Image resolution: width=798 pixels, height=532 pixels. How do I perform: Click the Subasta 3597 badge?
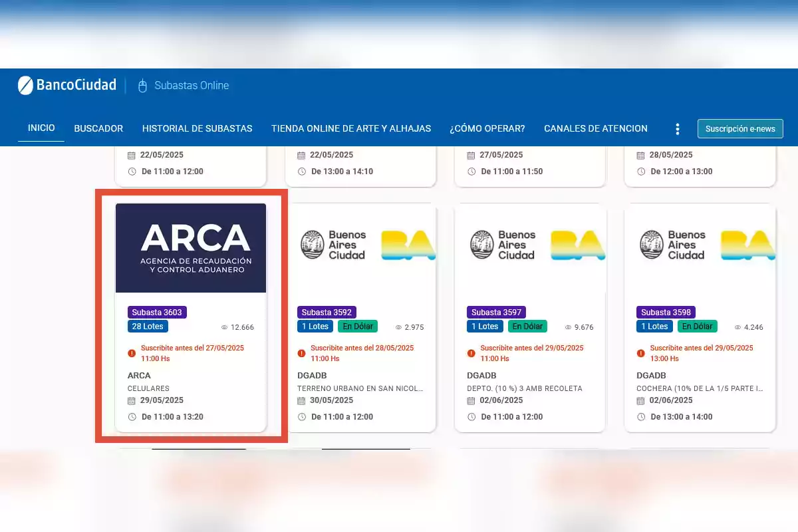pos(497,312)
